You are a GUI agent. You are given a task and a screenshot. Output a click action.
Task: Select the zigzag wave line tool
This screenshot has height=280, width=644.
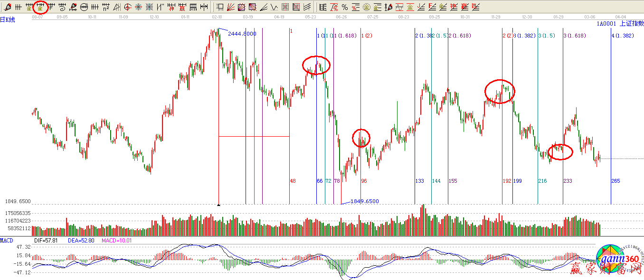[274, 7]
